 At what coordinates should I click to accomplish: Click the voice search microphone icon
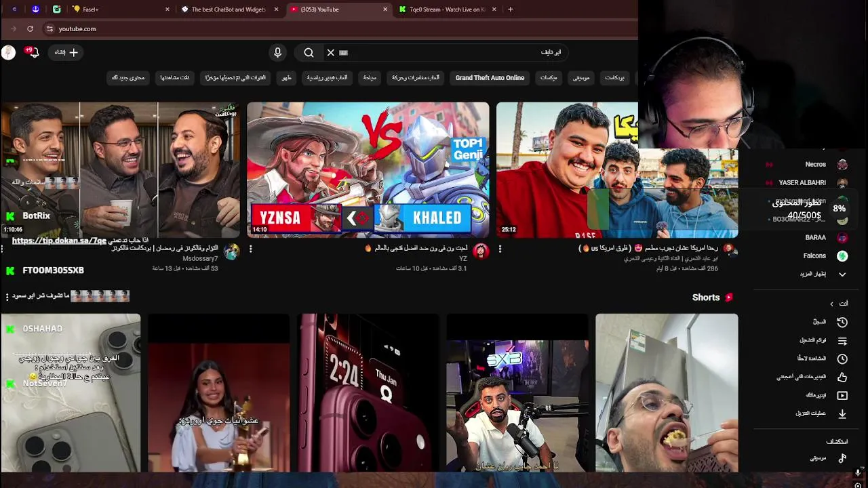pos(277,52)
